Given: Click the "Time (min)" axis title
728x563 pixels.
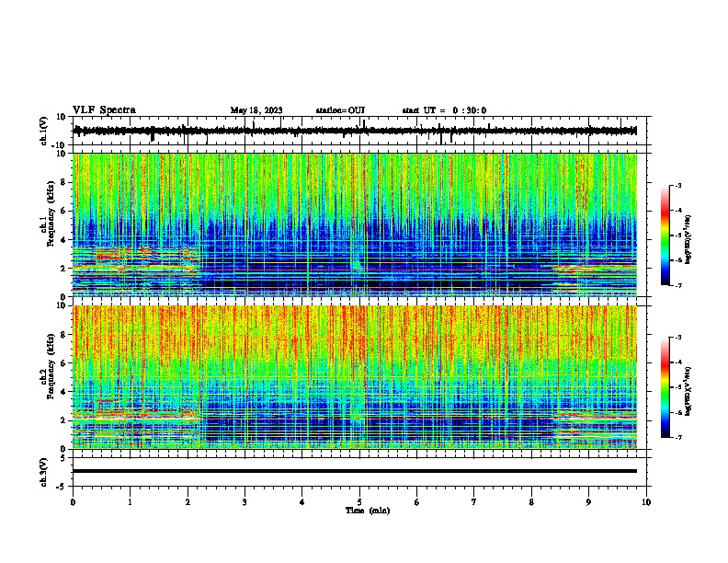Looking at the screenshot, I should (x=368, y=511).
